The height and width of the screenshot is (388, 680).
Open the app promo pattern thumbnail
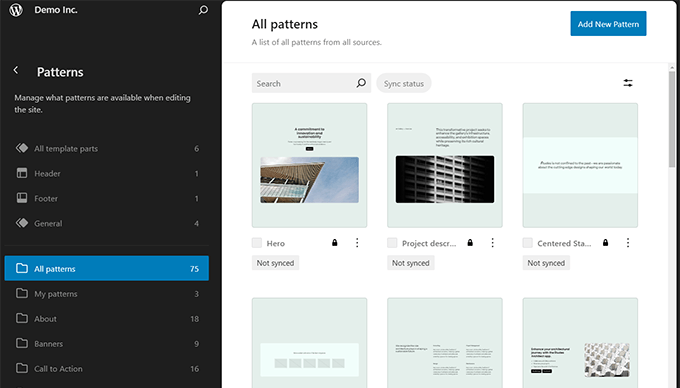click(x=580, y=342)
